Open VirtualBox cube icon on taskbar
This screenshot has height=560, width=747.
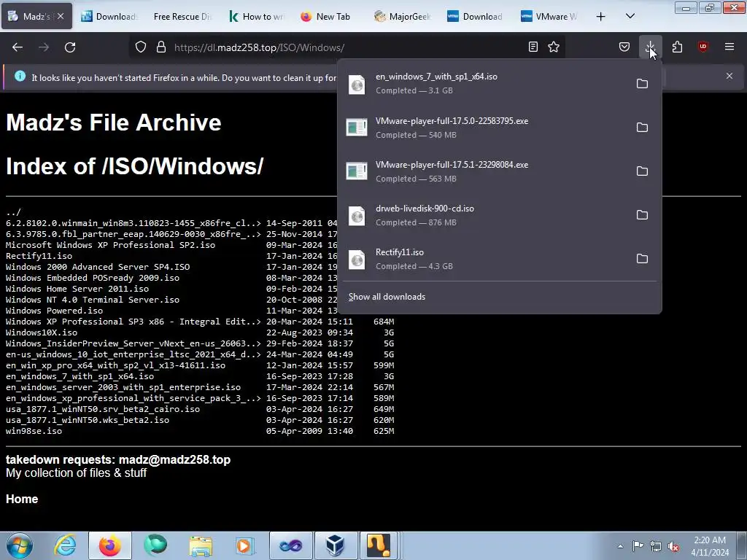pos(336,545)
